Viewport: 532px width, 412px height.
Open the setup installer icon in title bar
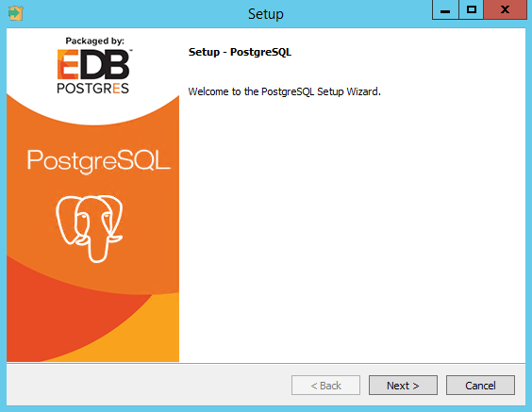[16, 13]
